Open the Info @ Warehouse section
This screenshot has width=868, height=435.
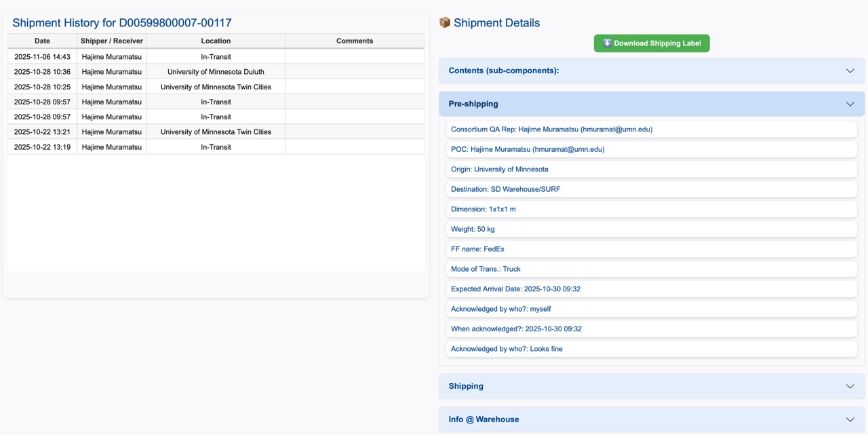click(651, 419)
